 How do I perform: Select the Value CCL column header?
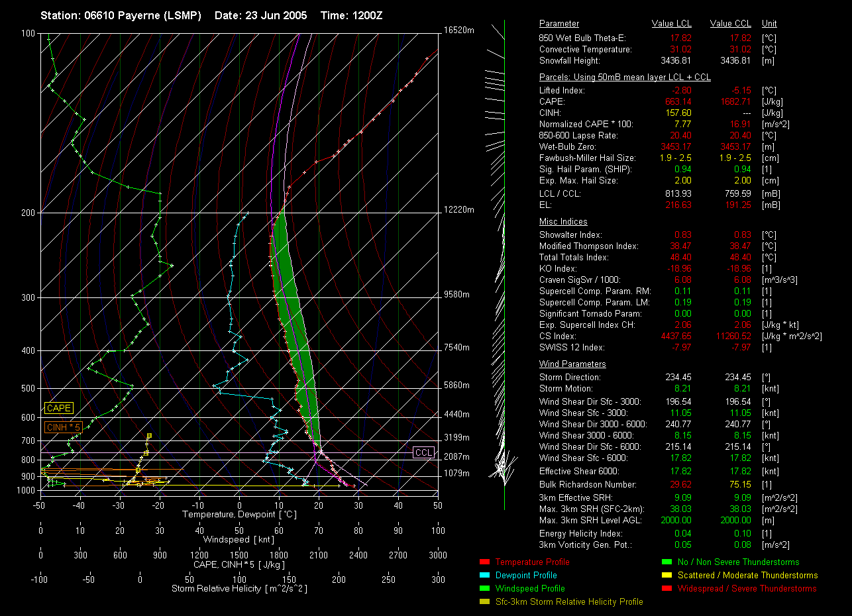(730, 24)
